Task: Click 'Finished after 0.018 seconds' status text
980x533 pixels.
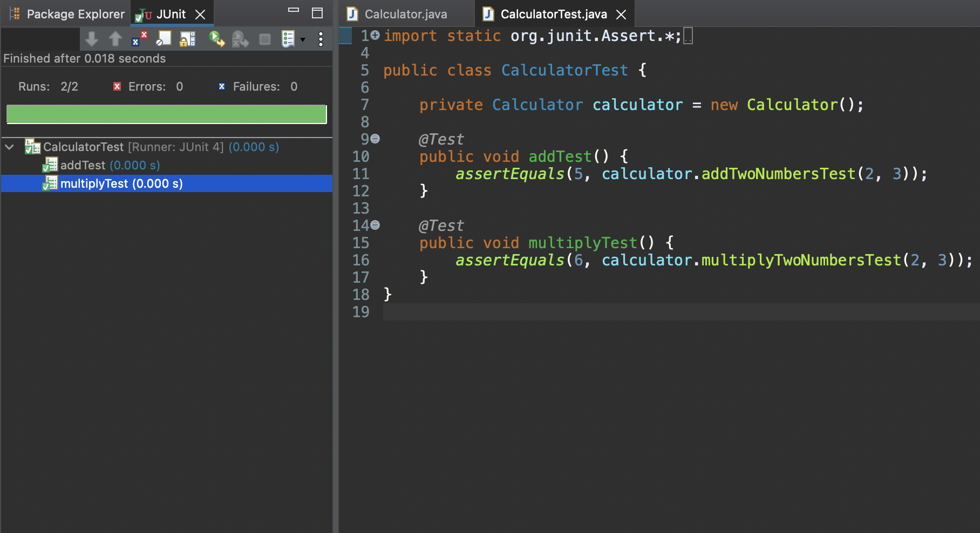Action: coord(85,58)
